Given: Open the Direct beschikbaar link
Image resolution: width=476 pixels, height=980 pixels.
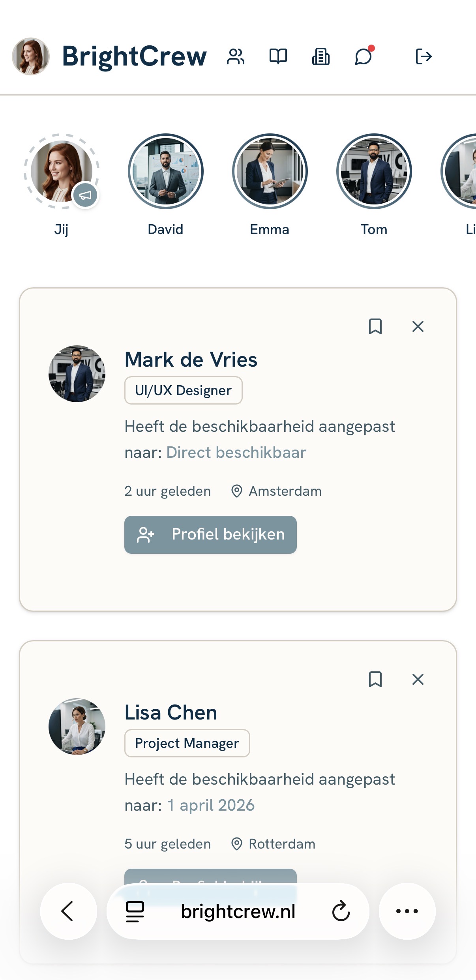Looking at the screenshot, I should pyautogui.click(x=236, y=452).
